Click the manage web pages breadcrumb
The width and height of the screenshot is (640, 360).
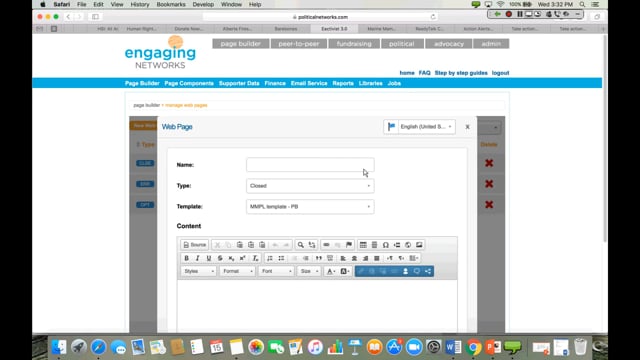pyautogui.click(x=186, y=105)
